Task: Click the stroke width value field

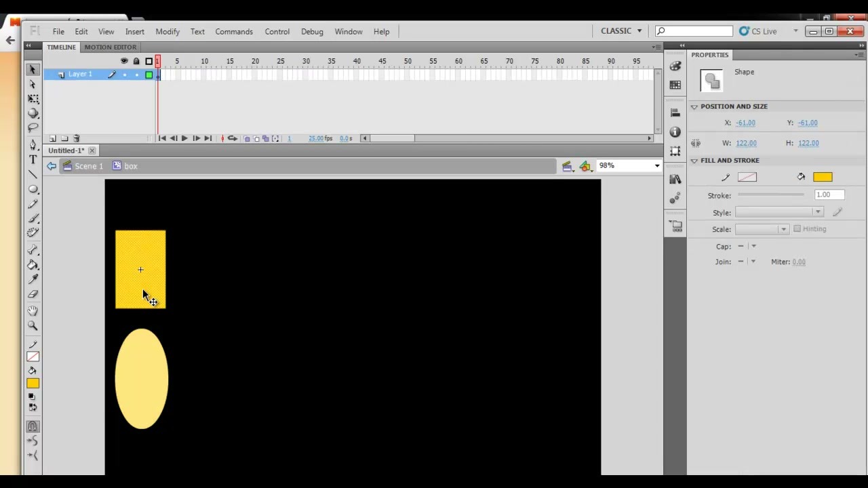Action: 829,195
